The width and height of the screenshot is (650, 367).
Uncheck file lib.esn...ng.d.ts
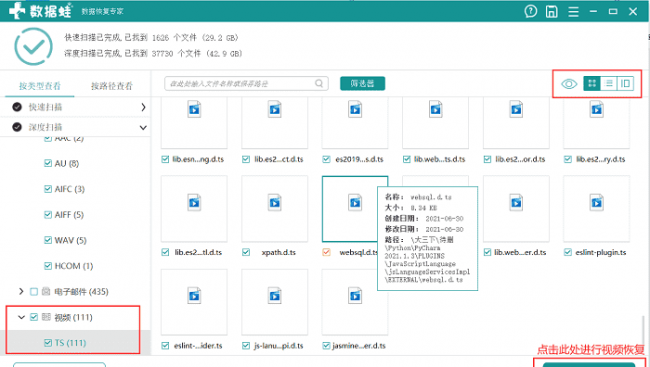[x=165, y=159]
